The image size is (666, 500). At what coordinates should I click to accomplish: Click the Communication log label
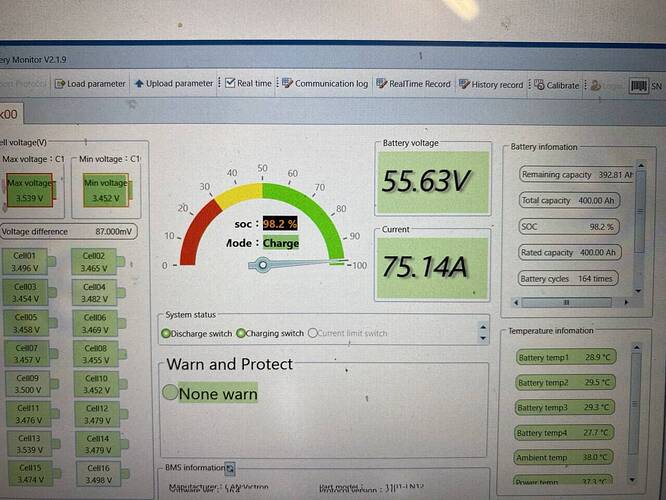point(331,84)
